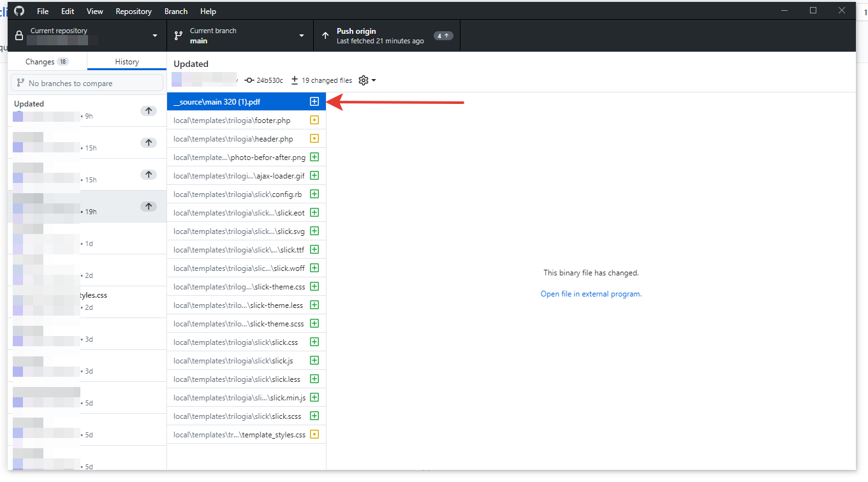Image resolution: width=868 pixels, height=482 pixels.
Task: Expand the Current branch main dropdown
Action: (x=240, y=36)
